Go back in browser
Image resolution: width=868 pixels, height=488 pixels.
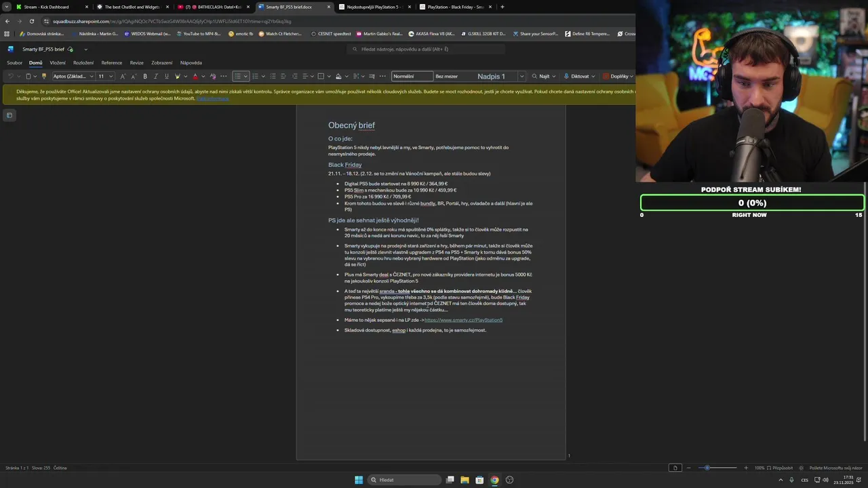point(7,21)
